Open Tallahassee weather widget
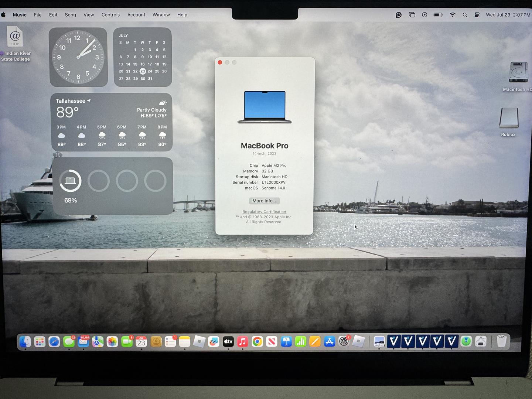 [x=112, y=122]
